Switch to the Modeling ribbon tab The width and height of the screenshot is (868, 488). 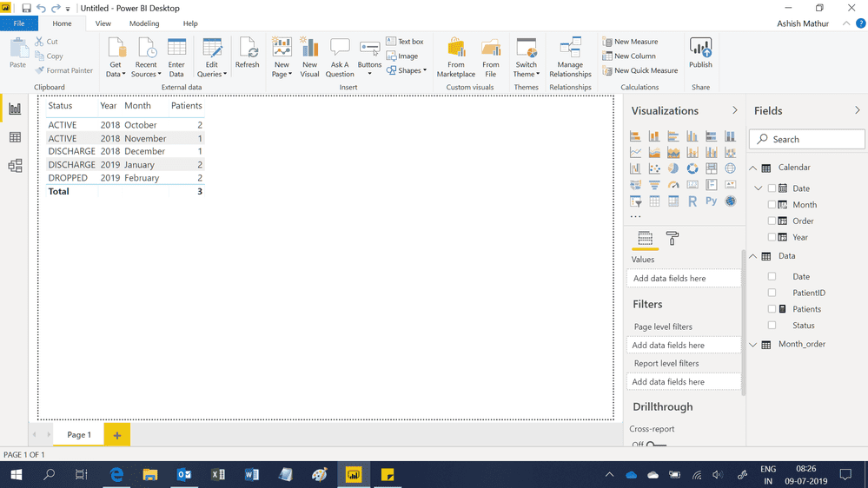click(144, 23)
